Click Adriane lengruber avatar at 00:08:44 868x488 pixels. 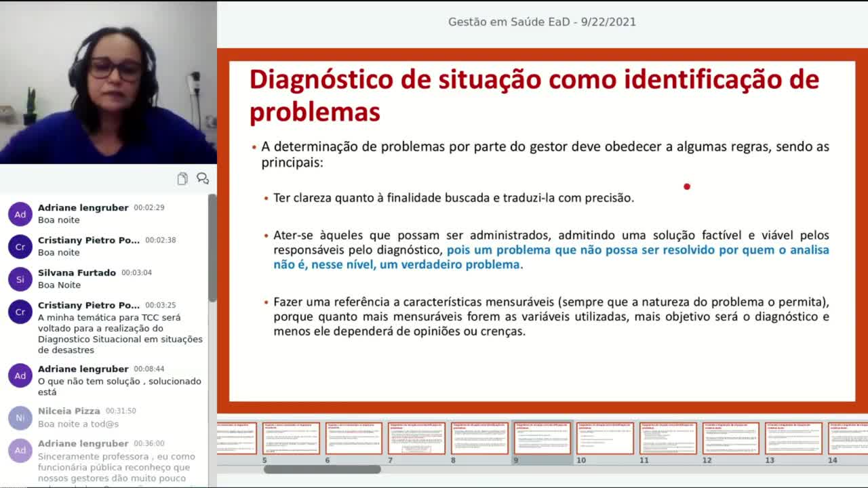click(x=20, y=375)
